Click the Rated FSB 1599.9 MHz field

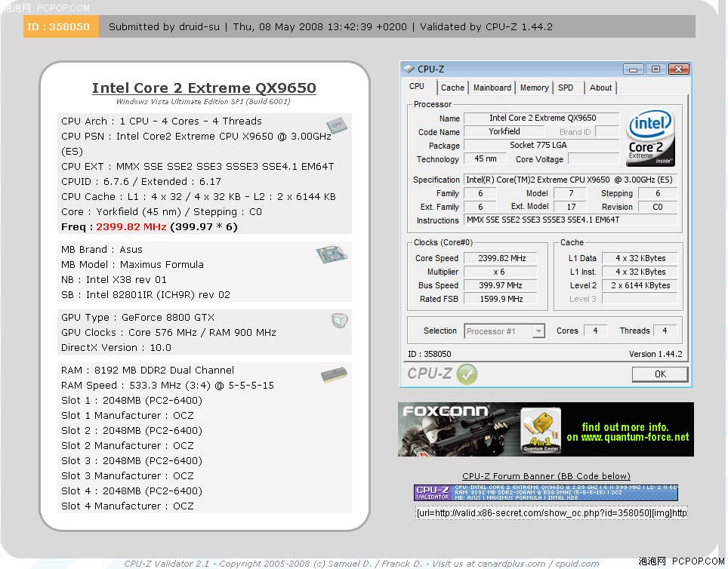(501, 299)
